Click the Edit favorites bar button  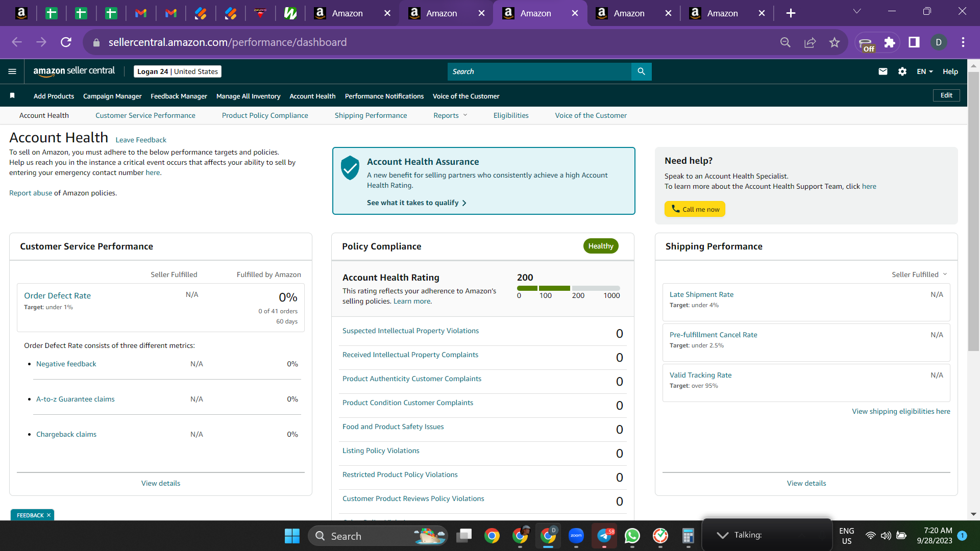[946, 95]
